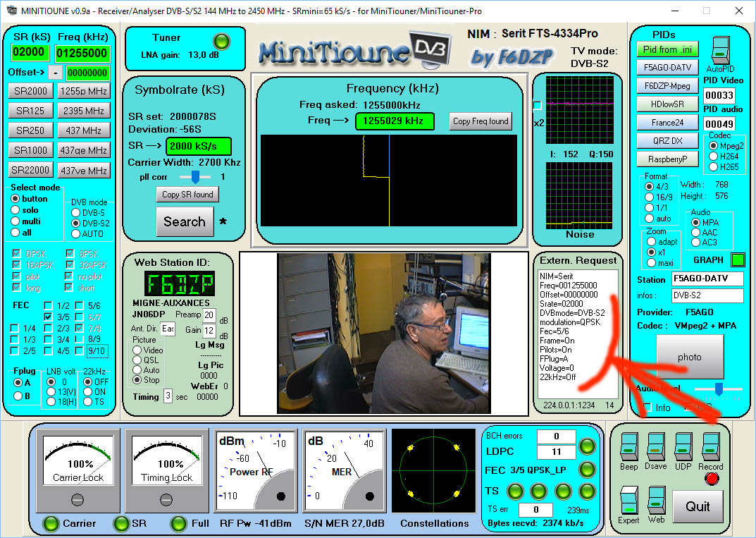This screenshot has height=538, width=756.
Task: Click the green GRAPH indicator square
Action: click(737, 259)
